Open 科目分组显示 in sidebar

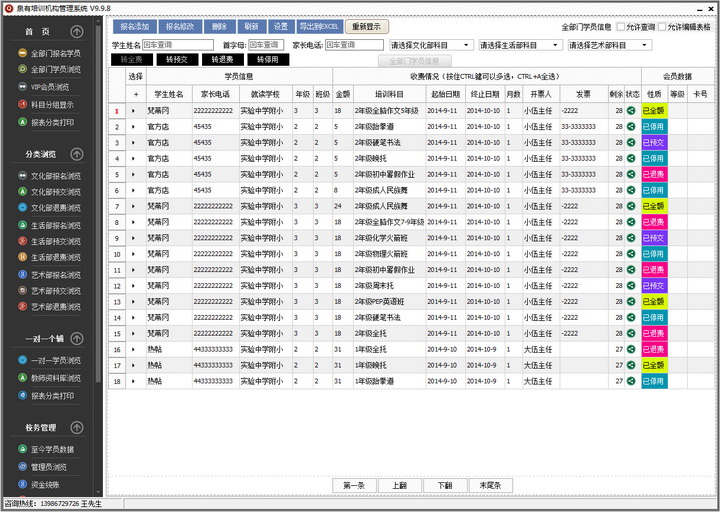[46, 105]
